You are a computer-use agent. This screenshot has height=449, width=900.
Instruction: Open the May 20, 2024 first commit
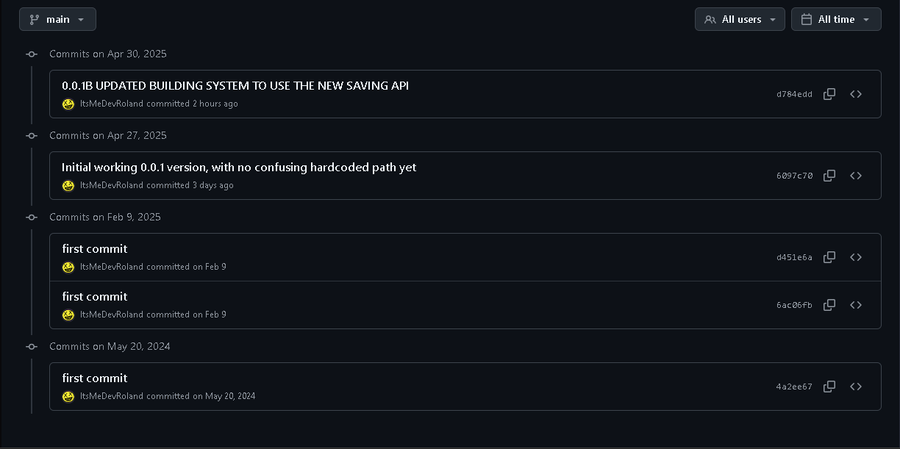[x=95, y=378]
